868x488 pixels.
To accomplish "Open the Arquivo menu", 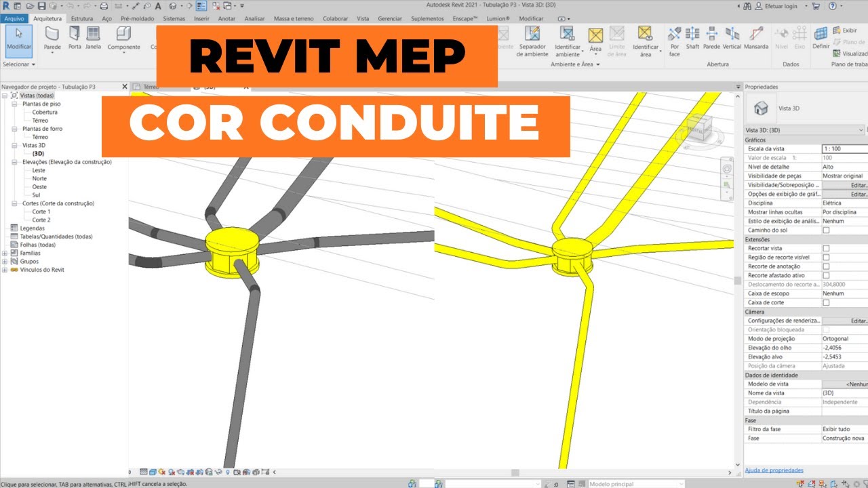I will [14, 18].
